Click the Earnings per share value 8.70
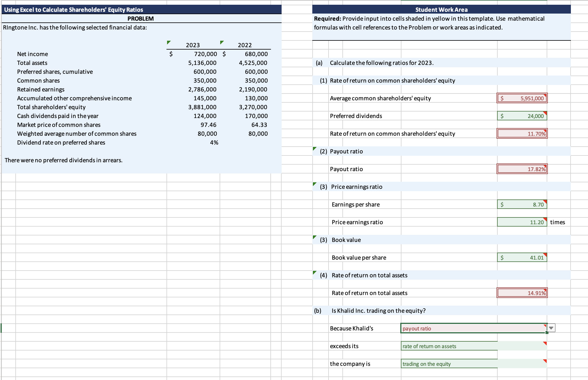Image resolution: width=588 pixels, height=380 pixels. [x=522, y=204]
